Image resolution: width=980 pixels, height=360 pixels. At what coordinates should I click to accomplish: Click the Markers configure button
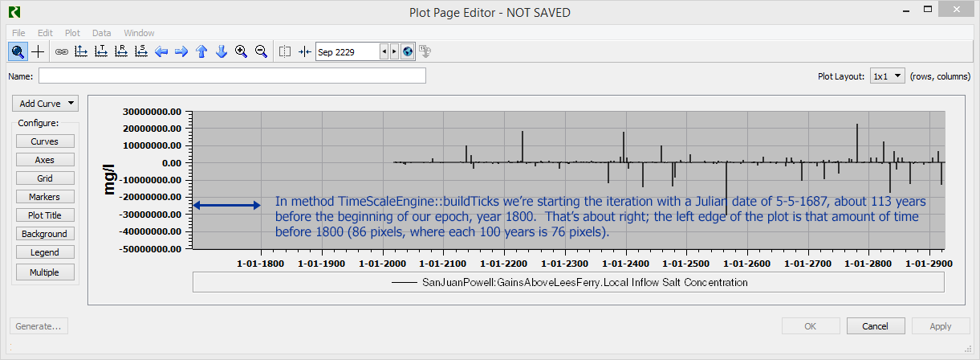coord(45,197)
